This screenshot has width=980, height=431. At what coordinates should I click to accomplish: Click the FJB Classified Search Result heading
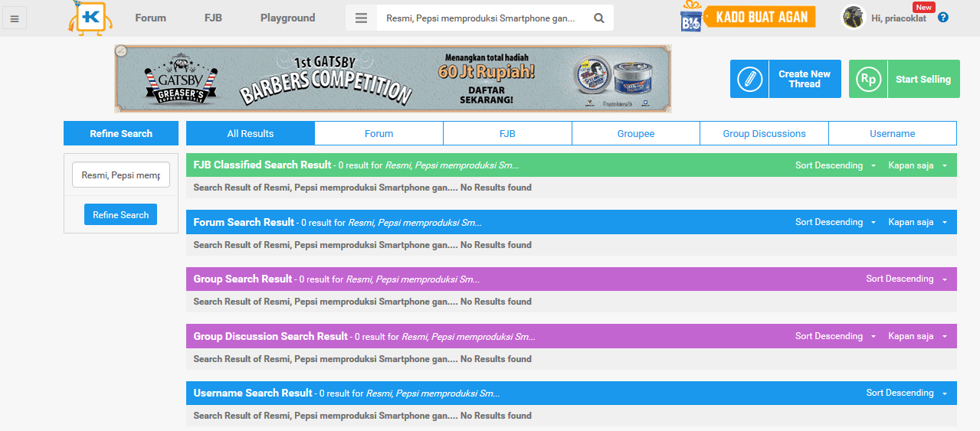click(262, 165)
